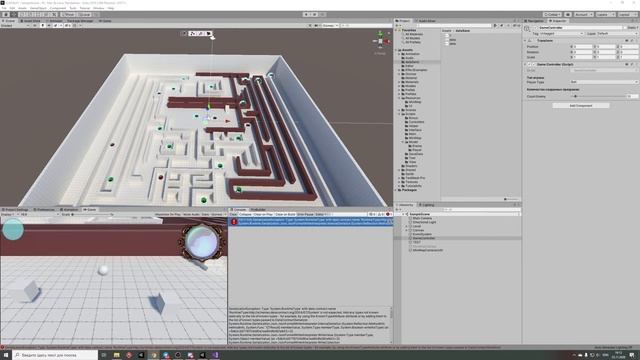Switch to the Audio Mixer tab
Viewport: 640px width, 360px height.
click(x=426, y=21)
